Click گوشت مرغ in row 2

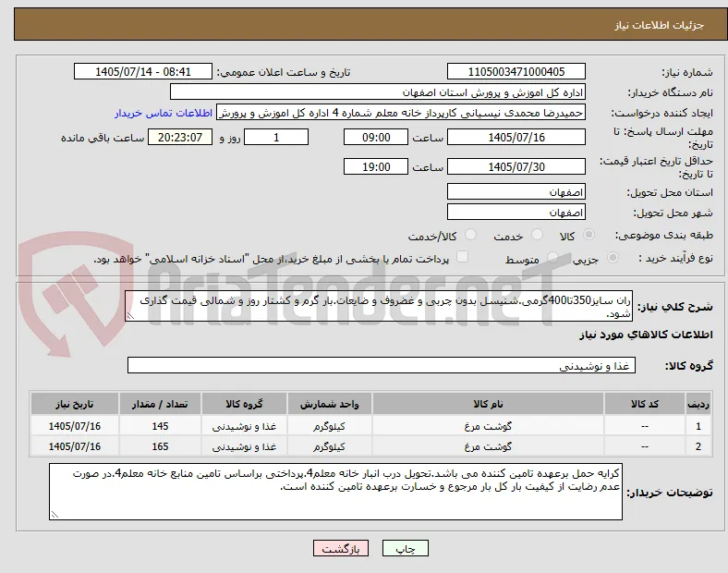coord(488,446)
